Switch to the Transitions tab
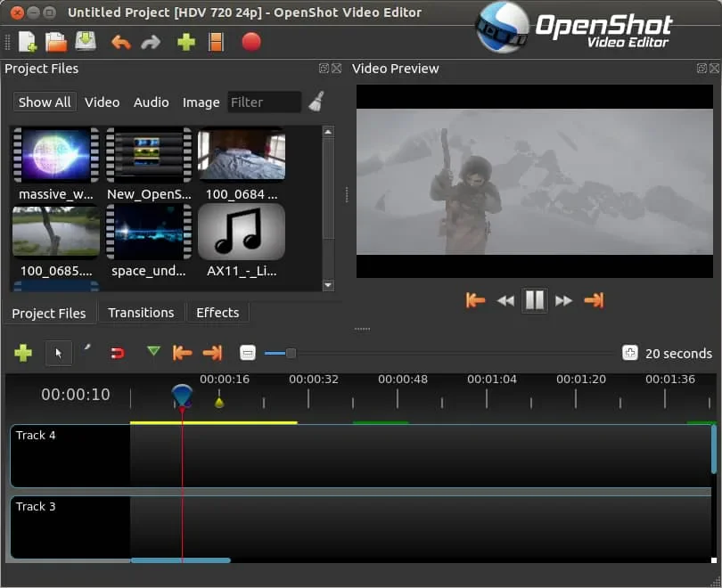Image resolution: width=722 pixels, height=588 pixels. coord(141,313)
